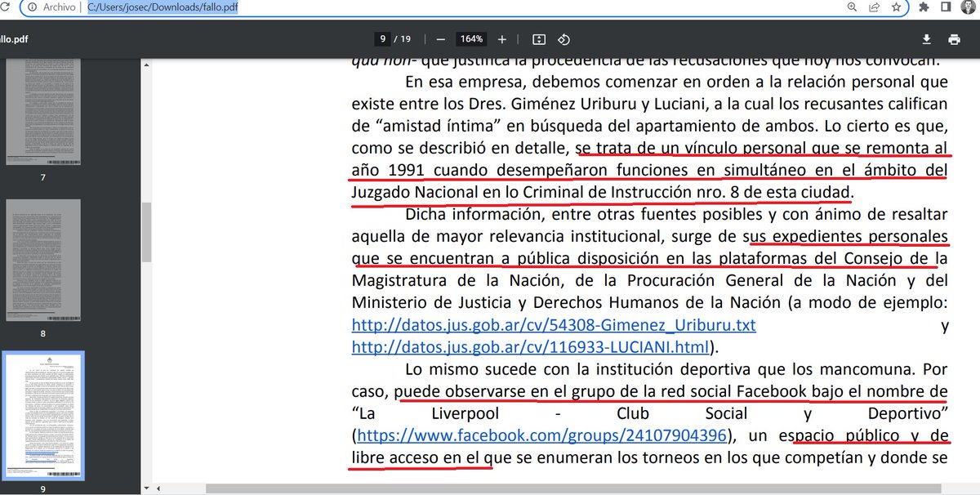
Task: Click the 164% zoom level field
Action: [471, 39]
